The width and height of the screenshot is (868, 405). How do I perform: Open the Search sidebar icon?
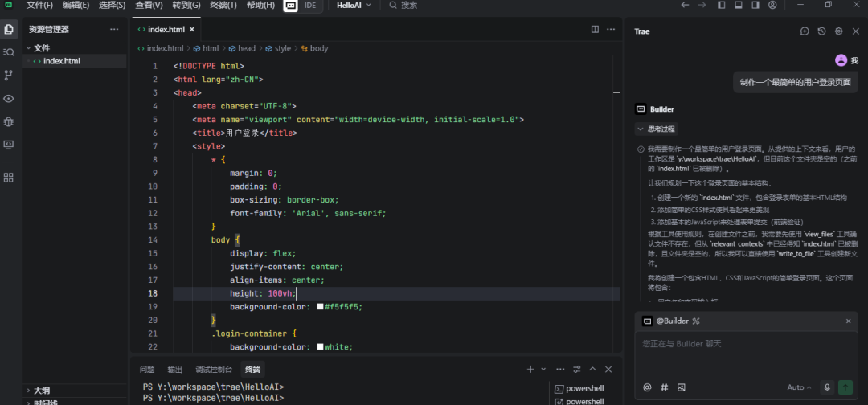(x=8, y=52)
